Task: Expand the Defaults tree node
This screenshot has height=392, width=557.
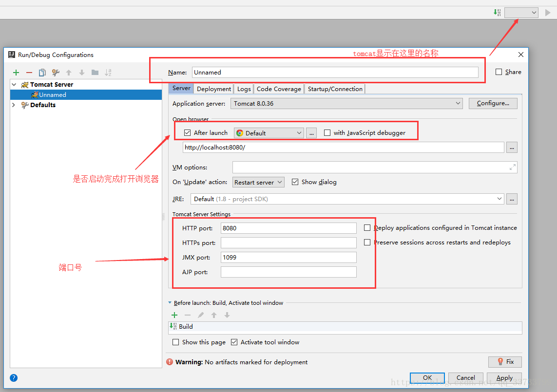Action: tap(14, 105)
